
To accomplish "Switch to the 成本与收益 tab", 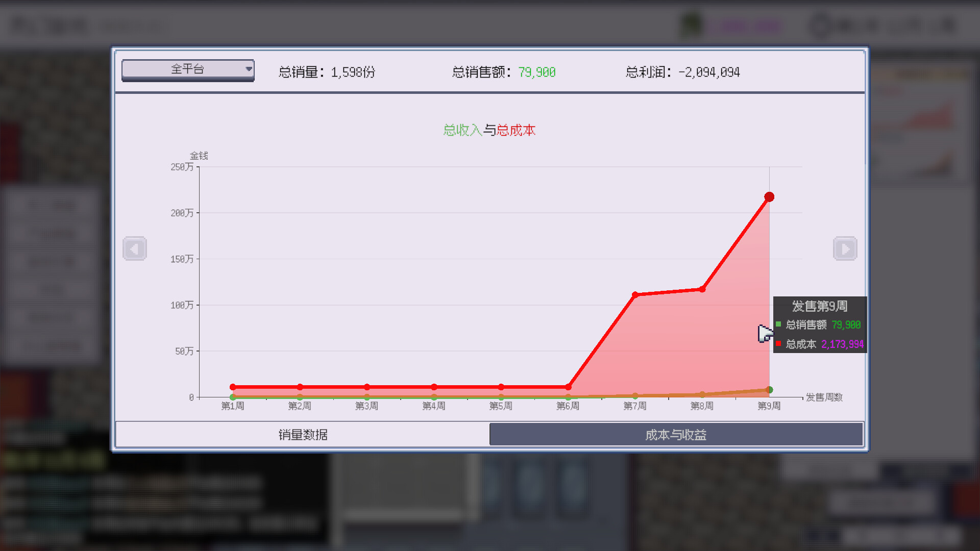I will [x=675, y=434].
